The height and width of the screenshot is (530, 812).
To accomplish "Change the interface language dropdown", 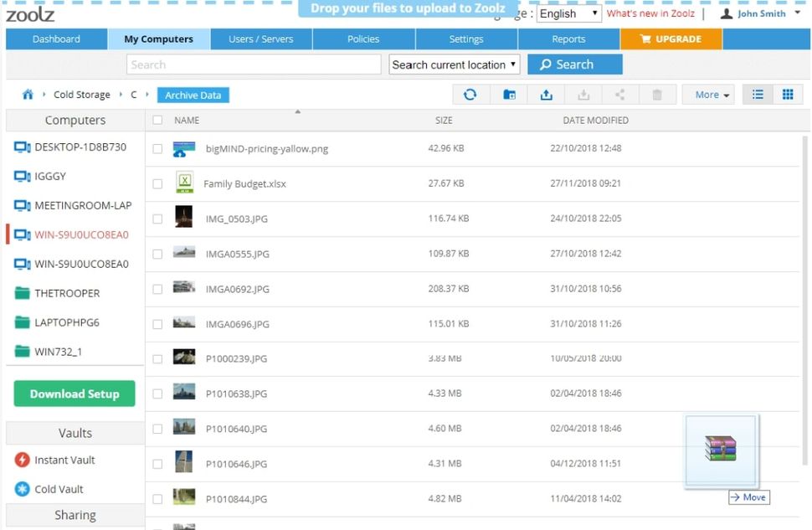I will coord(568,13).
